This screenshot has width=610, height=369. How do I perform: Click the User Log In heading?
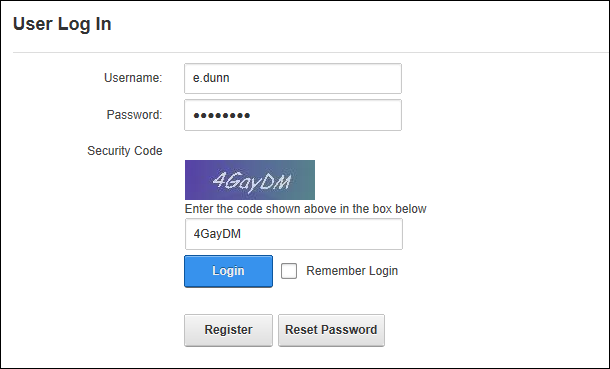pos(62,24)
